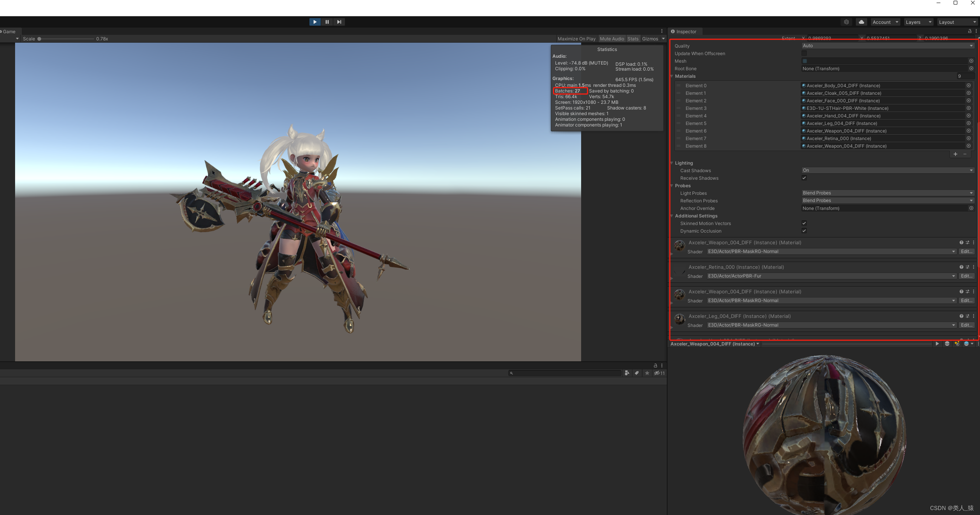
Task: Open context menu for Axceler_Leg_004_DIFF material
Action: 974,316
